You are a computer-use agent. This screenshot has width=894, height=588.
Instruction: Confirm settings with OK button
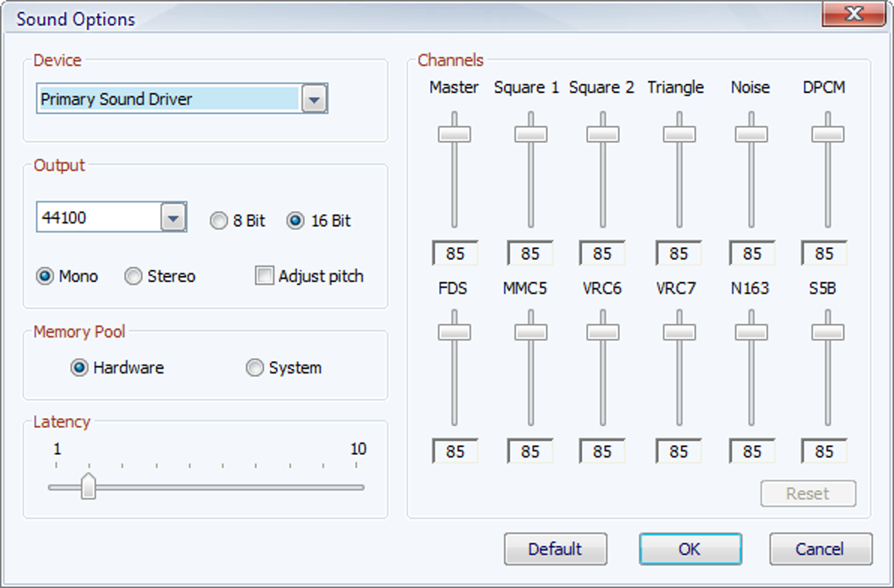[690, 549]
